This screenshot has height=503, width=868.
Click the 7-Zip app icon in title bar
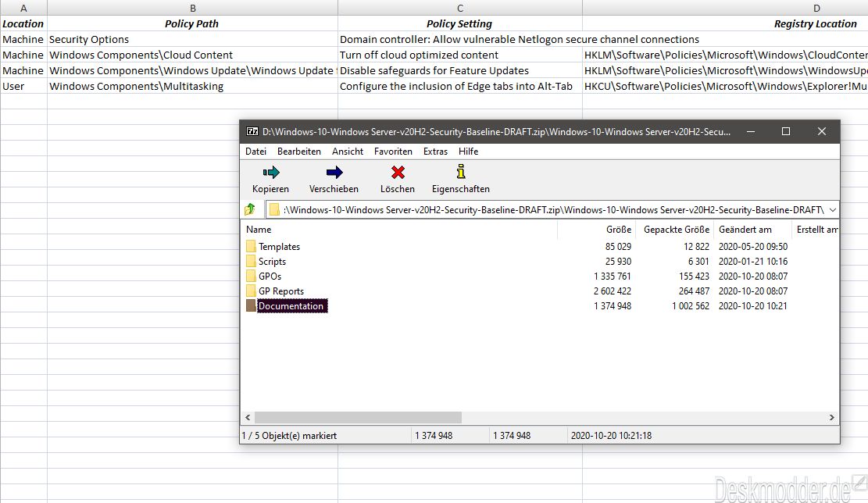252,131
